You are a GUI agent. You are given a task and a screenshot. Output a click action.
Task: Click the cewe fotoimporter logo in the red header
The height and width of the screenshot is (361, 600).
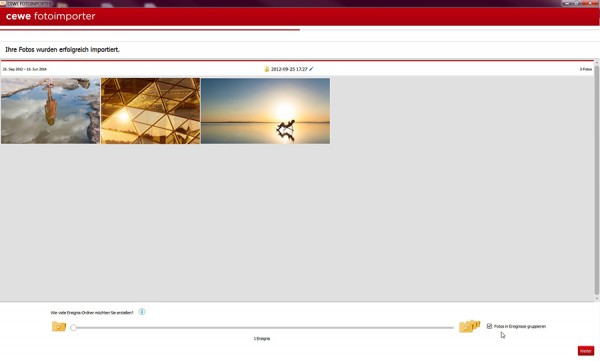point(51,16)
